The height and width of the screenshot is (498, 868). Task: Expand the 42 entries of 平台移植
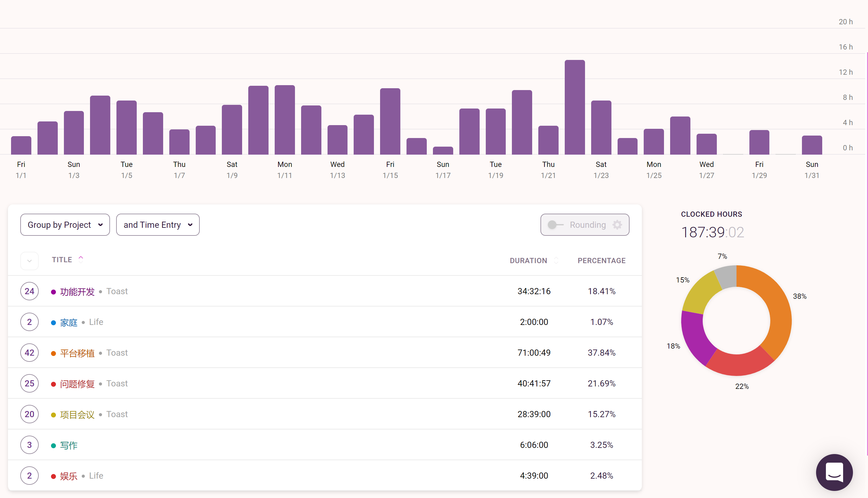[29, 353]
